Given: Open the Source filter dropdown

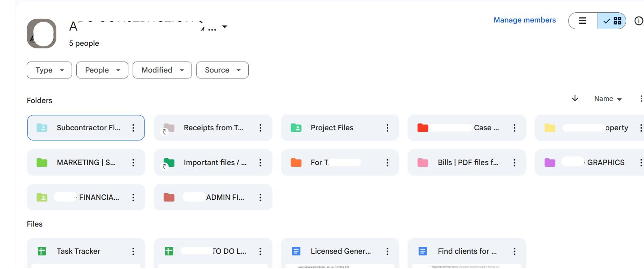Looking at the screenshot, I should (222, 70).
